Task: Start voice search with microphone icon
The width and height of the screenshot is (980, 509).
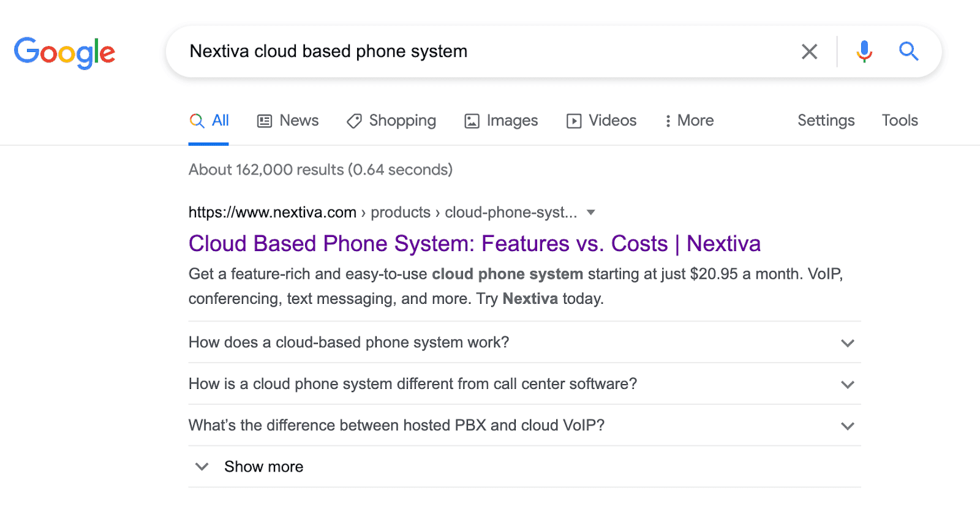Action: pos(864,51)
